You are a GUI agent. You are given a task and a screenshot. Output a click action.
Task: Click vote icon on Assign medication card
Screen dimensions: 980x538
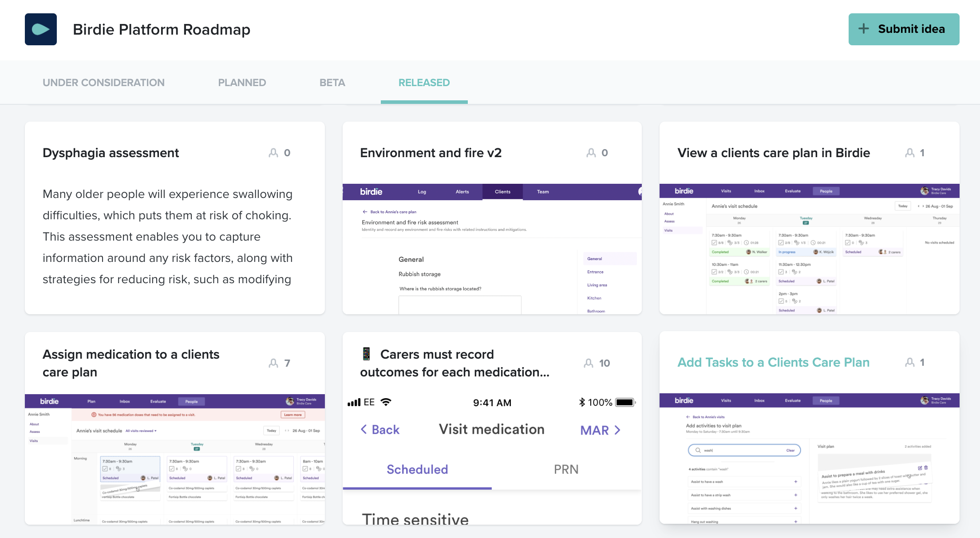(x=273, y=363)
